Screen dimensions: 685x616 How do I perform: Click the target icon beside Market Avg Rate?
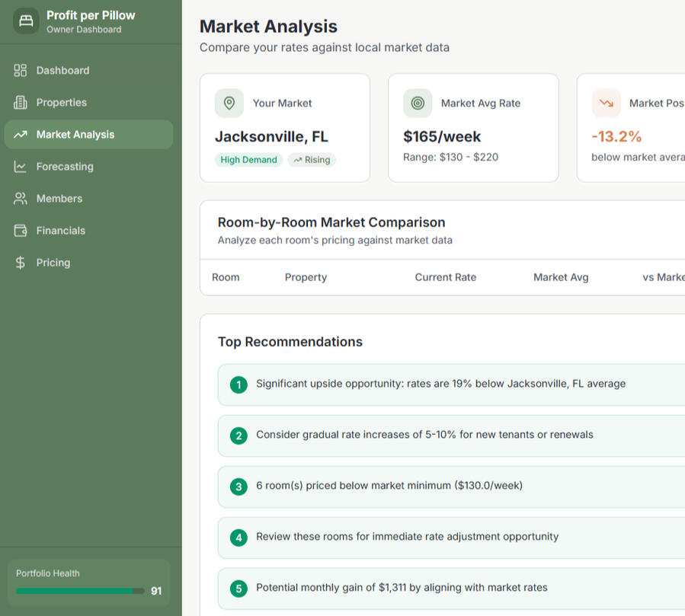(x=418, y=103)
